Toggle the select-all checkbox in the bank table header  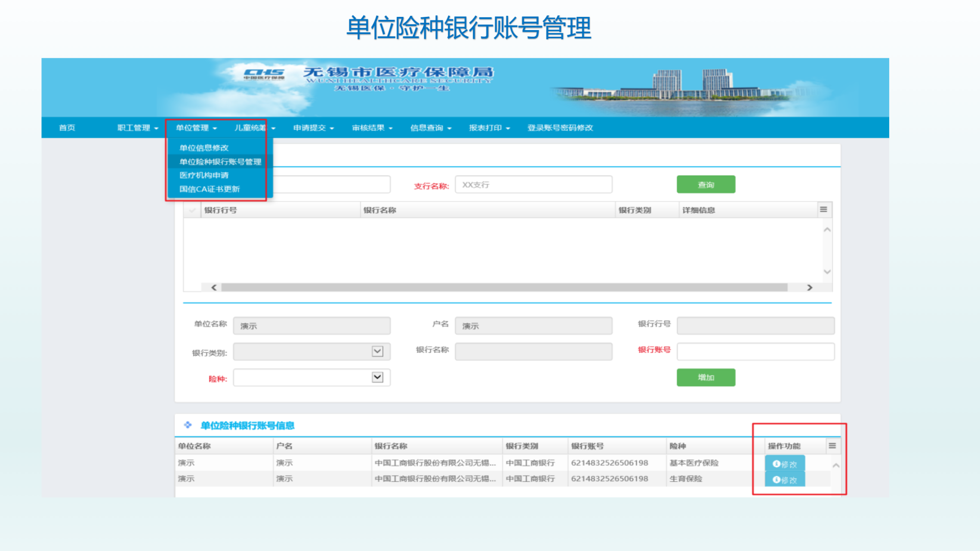pyautogui.click(x=192, y=210)
